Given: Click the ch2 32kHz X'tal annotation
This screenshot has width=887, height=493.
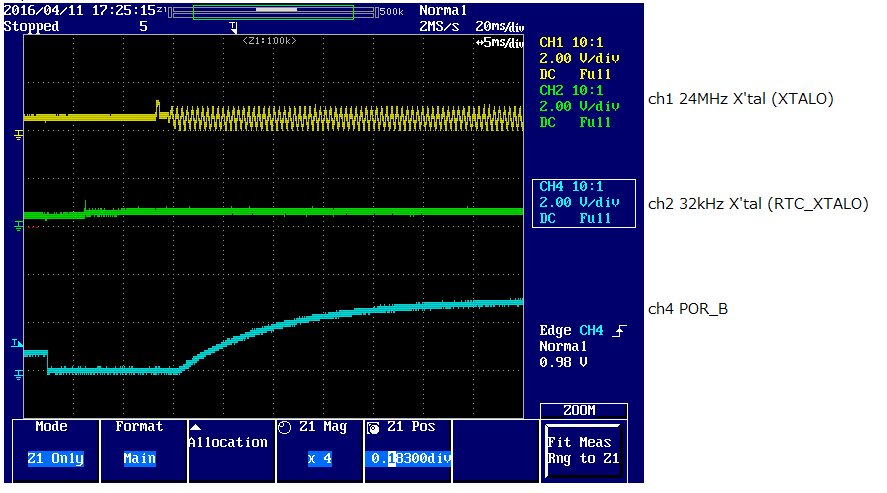Looking at the screenshot, I should coord(758,204).
